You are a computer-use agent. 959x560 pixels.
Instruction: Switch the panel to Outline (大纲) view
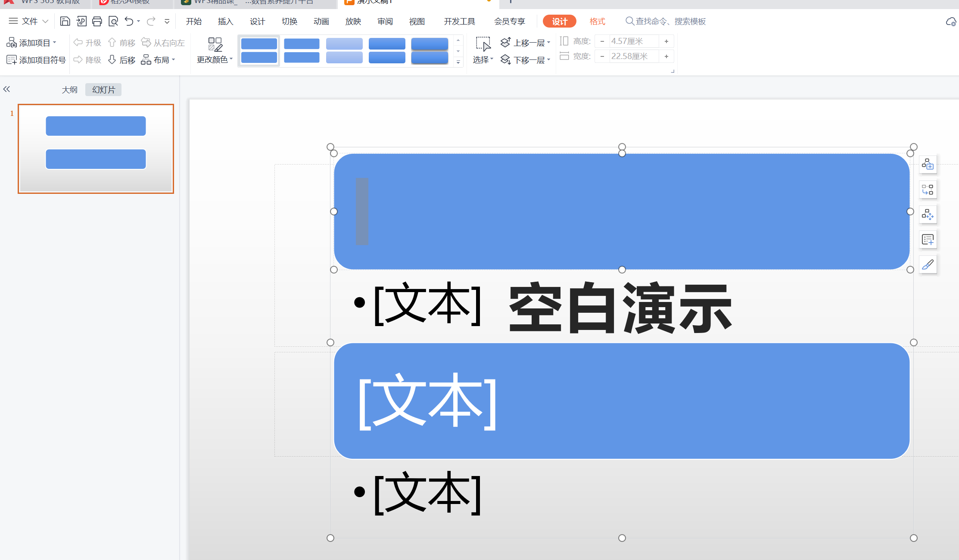click(69, 90)
